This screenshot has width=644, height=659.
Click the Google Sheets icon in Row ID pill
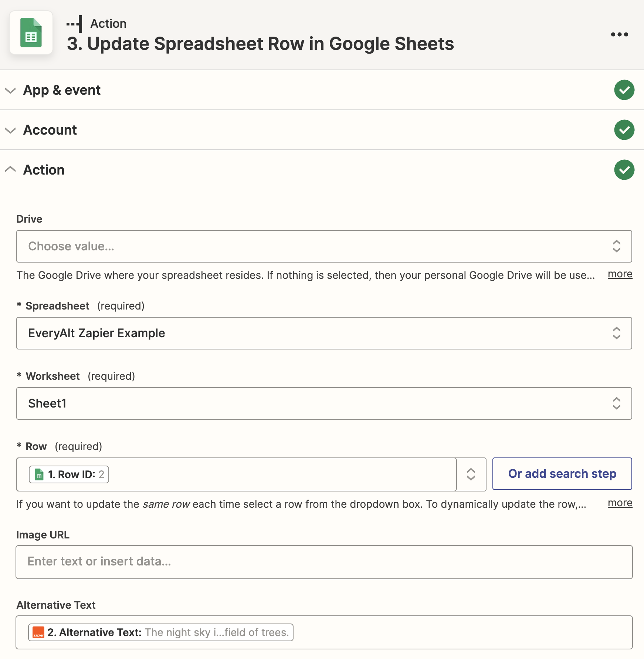(x=39, y=474)
